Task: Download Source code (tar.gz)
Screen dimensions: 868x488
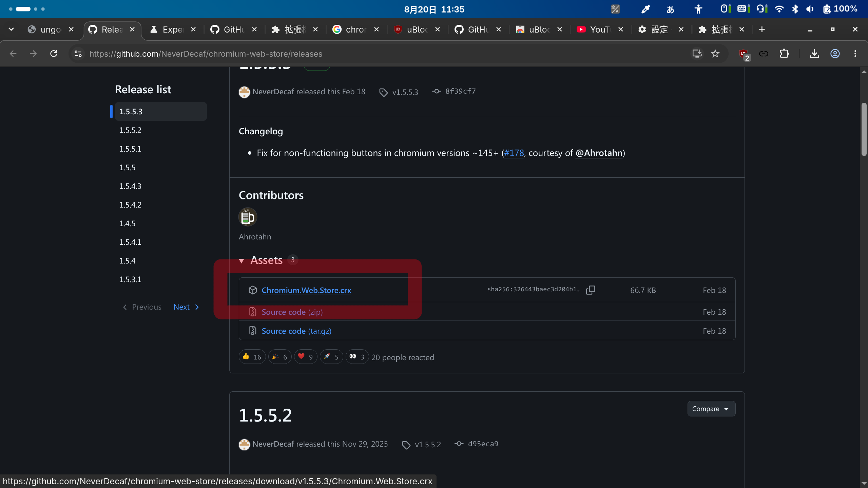Action: pos(296,331)
